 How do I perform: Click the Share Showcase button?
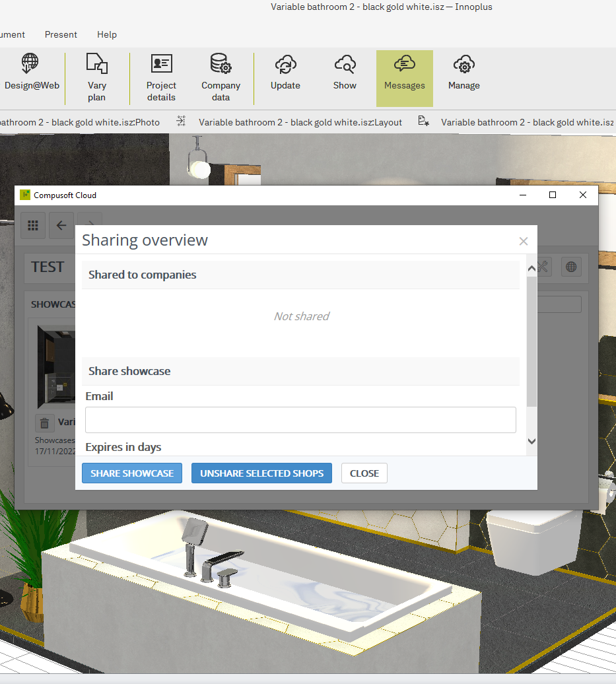[x=132, y=473]
